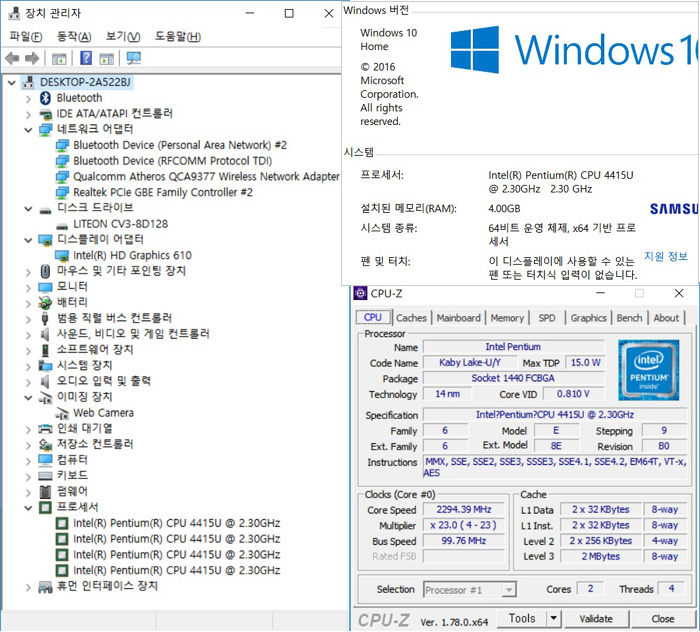Switch to the Memory tab in CPU-Z

[507, 318]
